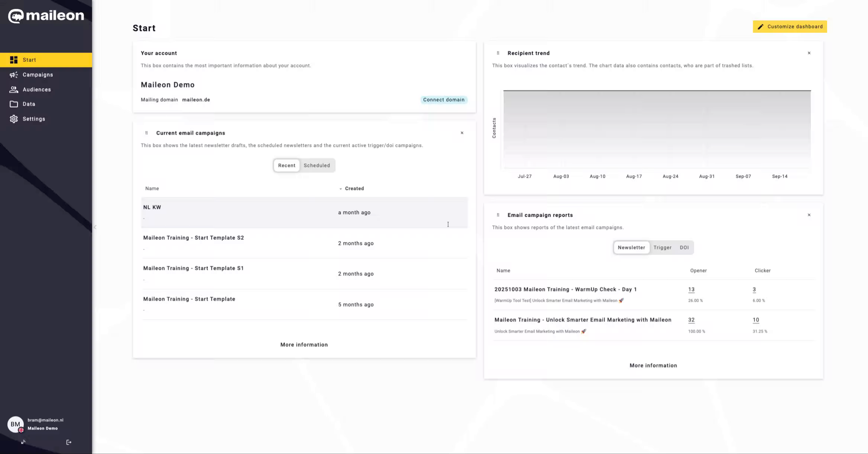Grab the Current email campaigns drag handle
Screen dimensions: 868x454
146,133
